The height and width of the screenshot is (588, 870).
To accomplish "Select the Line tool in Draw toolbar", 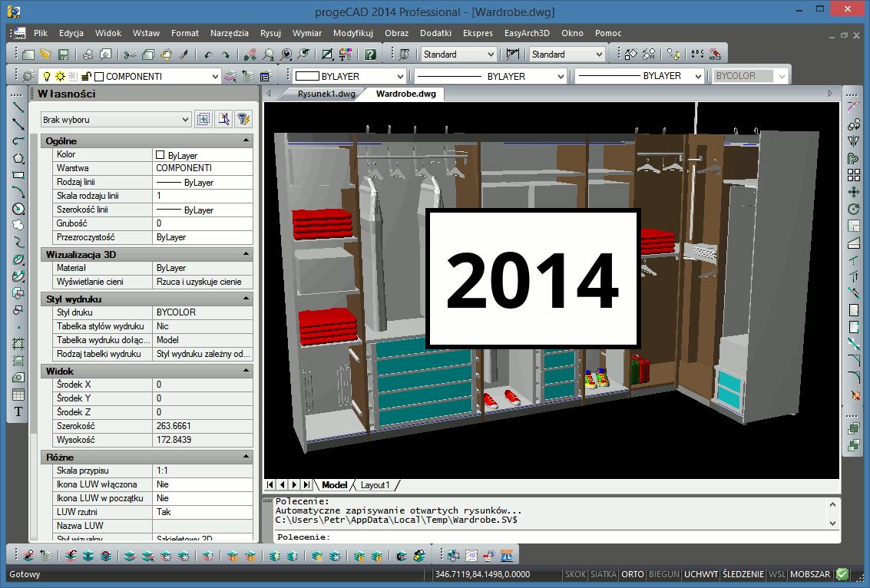I will point(18,107).
